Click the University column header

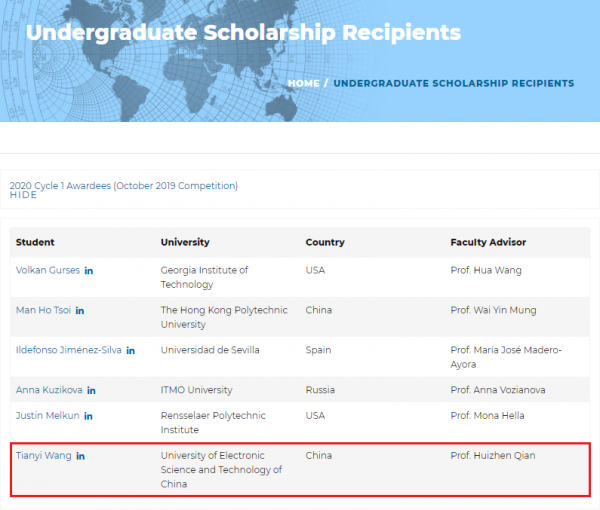pyautogui.click(x=185, y=242)
